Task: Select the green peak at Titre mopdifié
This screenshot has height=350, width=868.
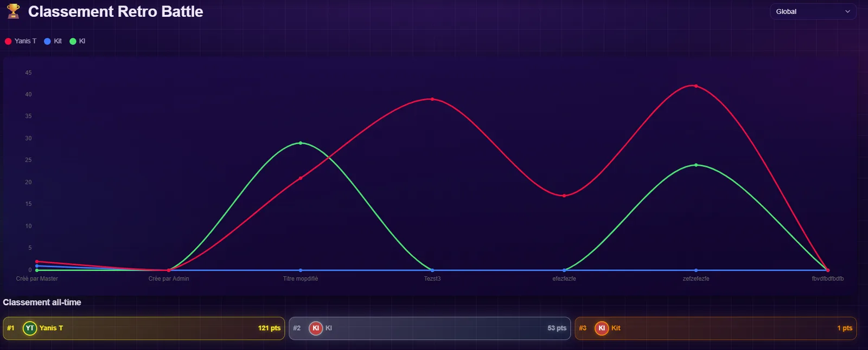Action: click(x=301, y=143)
